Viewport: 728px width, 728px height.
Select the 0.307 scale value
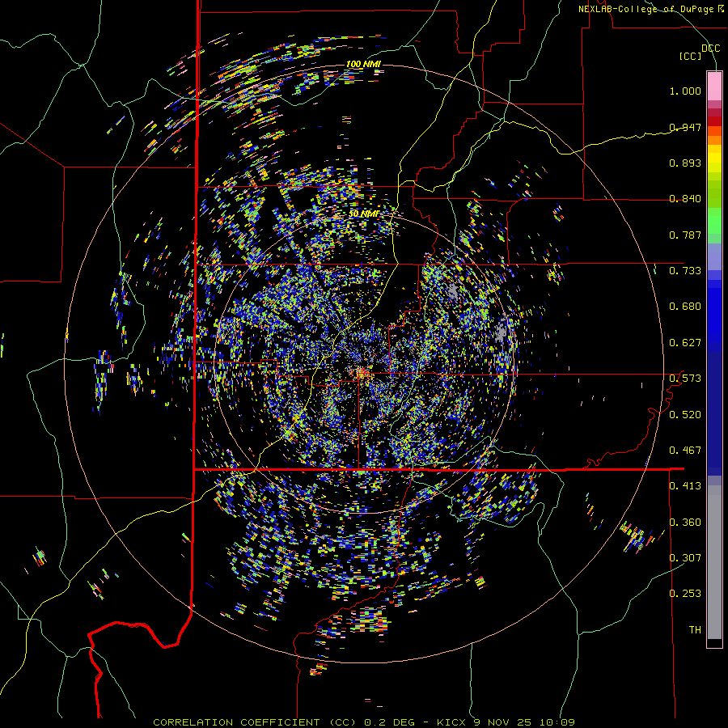coord(685,558)
